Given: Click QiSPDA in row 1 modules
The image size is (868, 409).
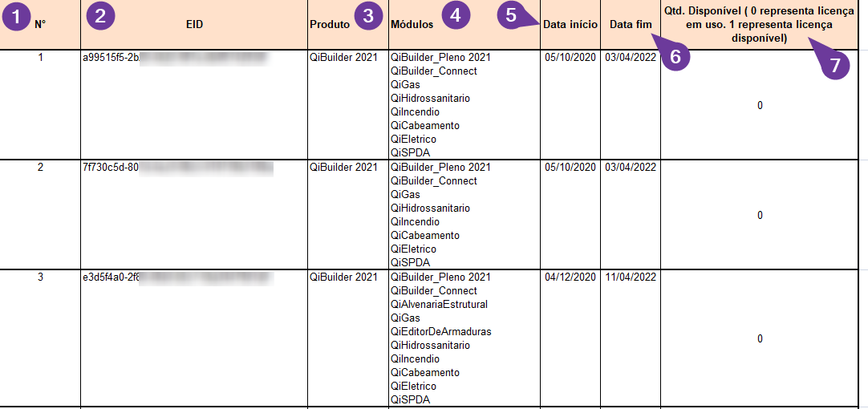Looking at the screenshot, I should pos(411,152).
